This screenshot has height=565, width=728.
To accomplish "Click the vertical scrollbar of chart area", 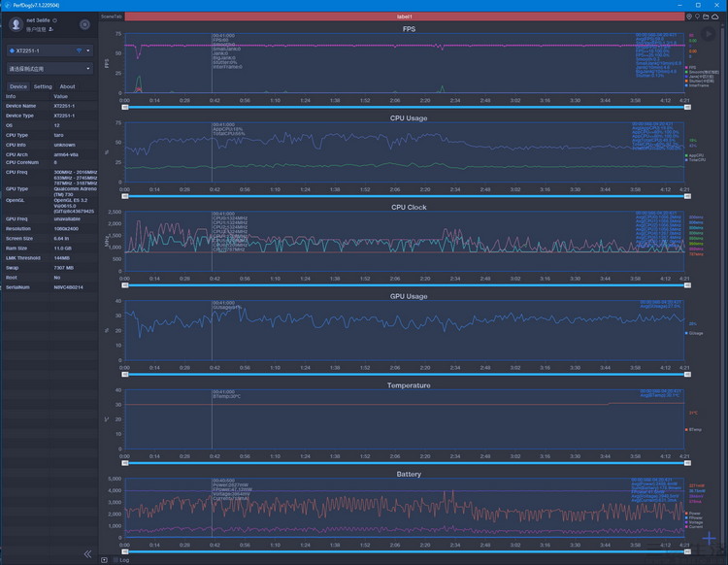I will point(724,287).
